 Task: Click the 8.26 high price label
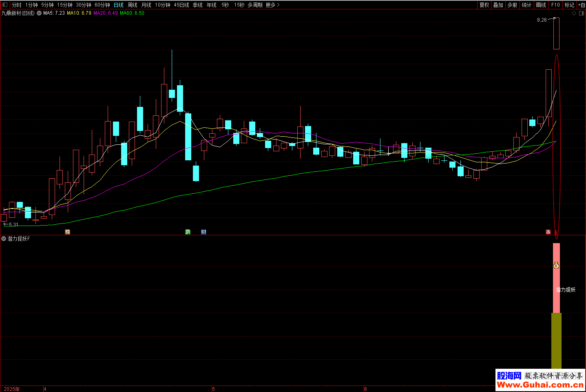pyautogui.click(x=542, y=20)
